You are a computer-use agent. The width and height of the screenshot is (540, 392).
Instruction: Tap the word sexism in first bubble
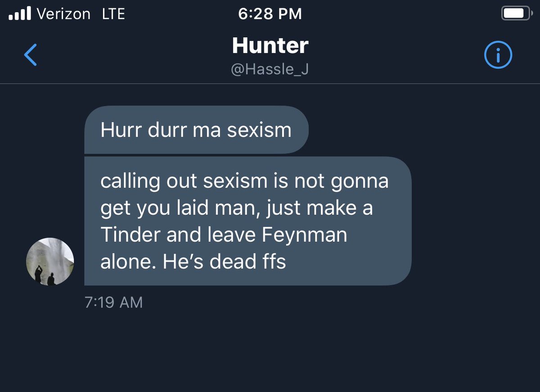coord(259,131)
